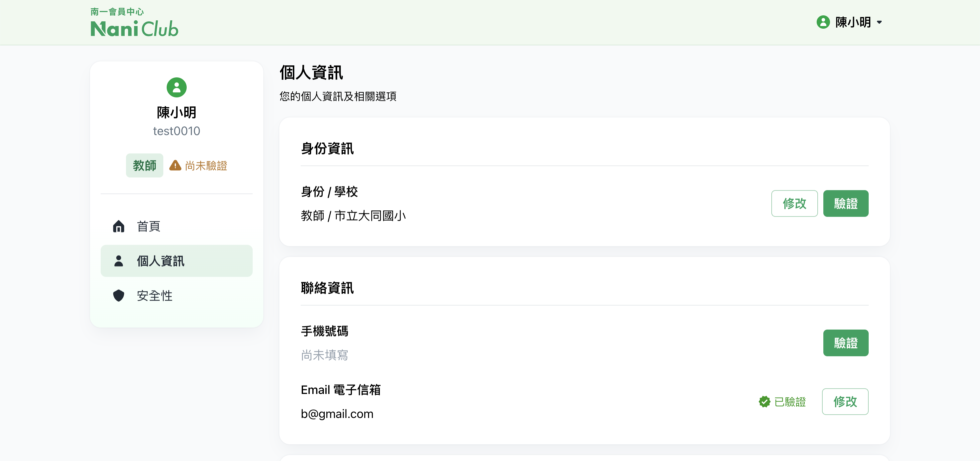Click 驗證 button for 身份 / 學校
980x461 pixels.
coord(846,203)
